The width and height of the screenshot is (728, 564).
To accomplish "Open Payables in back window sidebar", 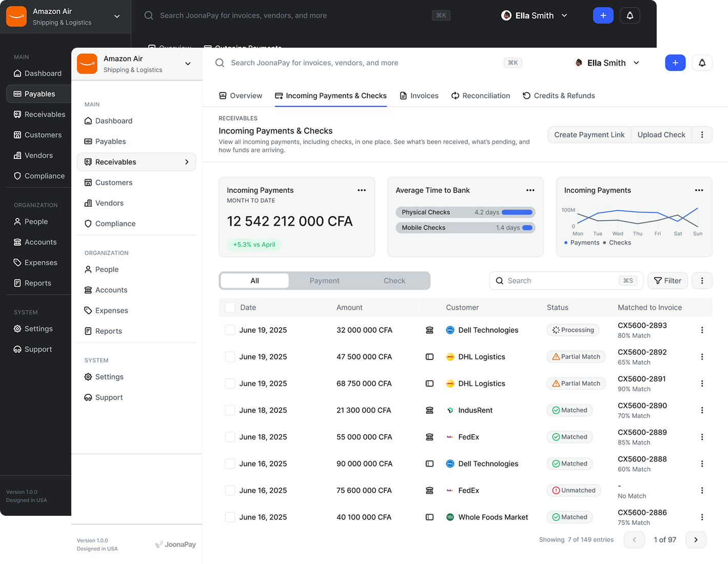I will [x=38, y=94].
